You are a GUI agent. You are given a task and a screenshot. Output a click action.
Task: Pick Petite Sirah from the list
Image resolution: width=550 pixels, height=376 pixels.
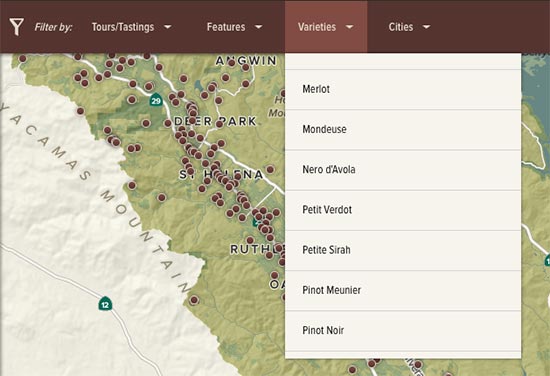(x=403, y=250)
